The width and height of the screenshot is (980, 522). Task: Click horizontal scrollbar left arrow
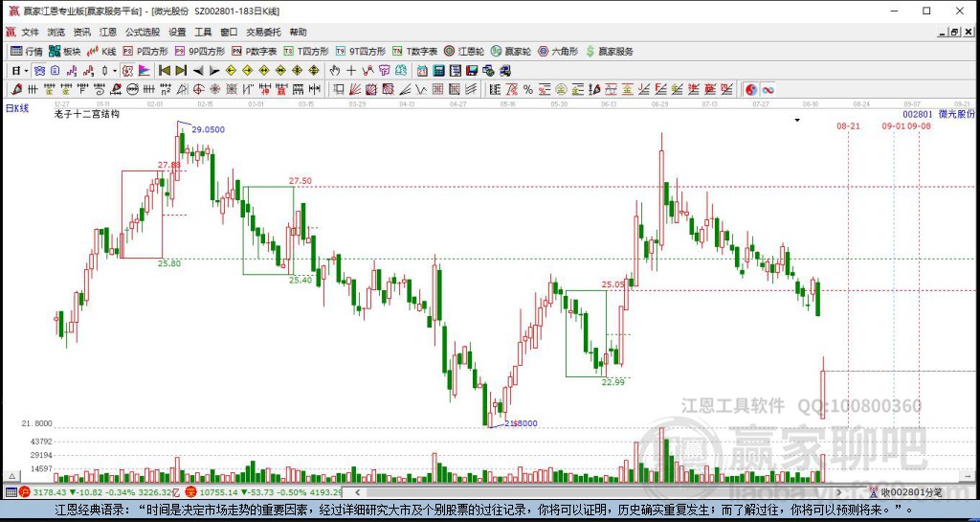click(x=357, y=492)
